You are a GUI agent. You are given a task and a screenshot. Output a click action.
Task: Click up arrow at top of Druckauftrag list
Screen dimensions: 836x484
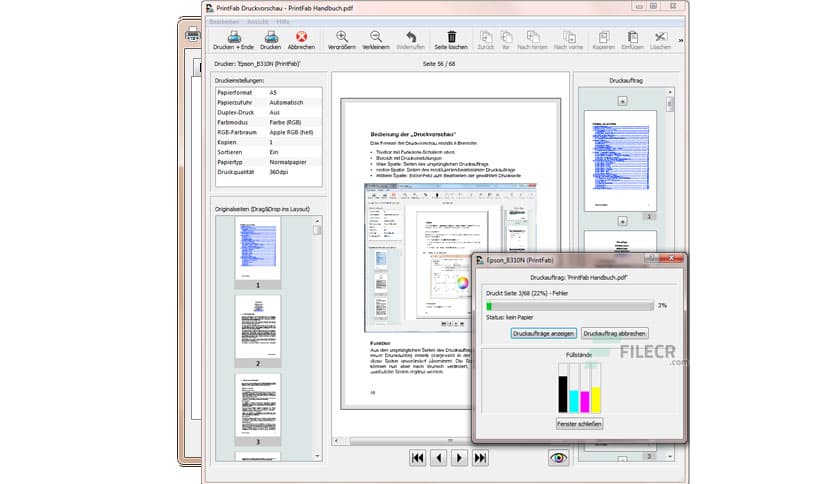pos(621,100)
